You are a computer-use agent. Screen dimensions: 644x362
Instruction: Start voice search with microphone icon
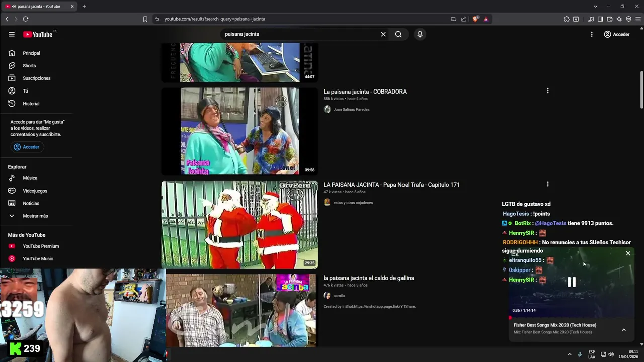pyautogui.click(x=420, y=34)
